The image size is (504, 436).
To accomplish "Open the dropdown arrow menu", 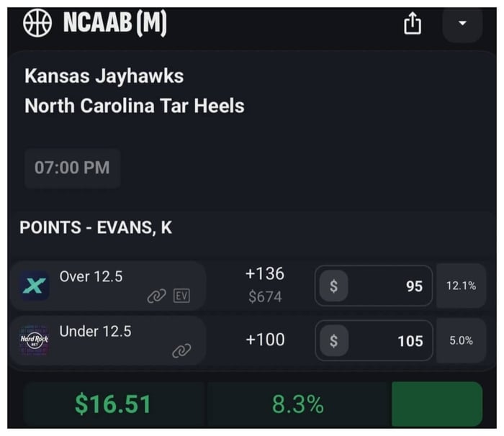I will coord(462,24).
